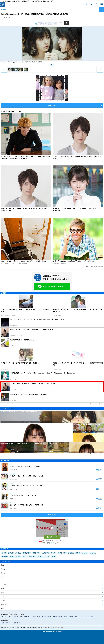Expand the マンガ category row
Viewport: 104px width, 644px height.
52,569
